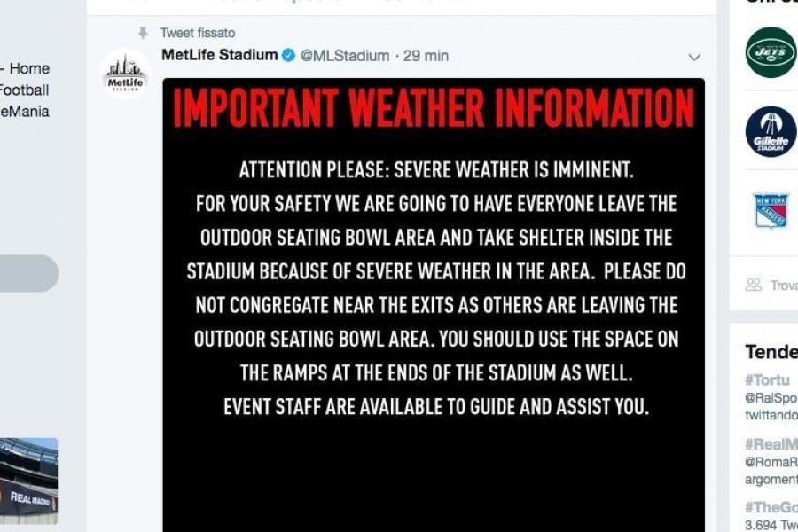The image size is (798, 532).
Task: Click the rounded gray button at left
Action: tap(29, 273)
